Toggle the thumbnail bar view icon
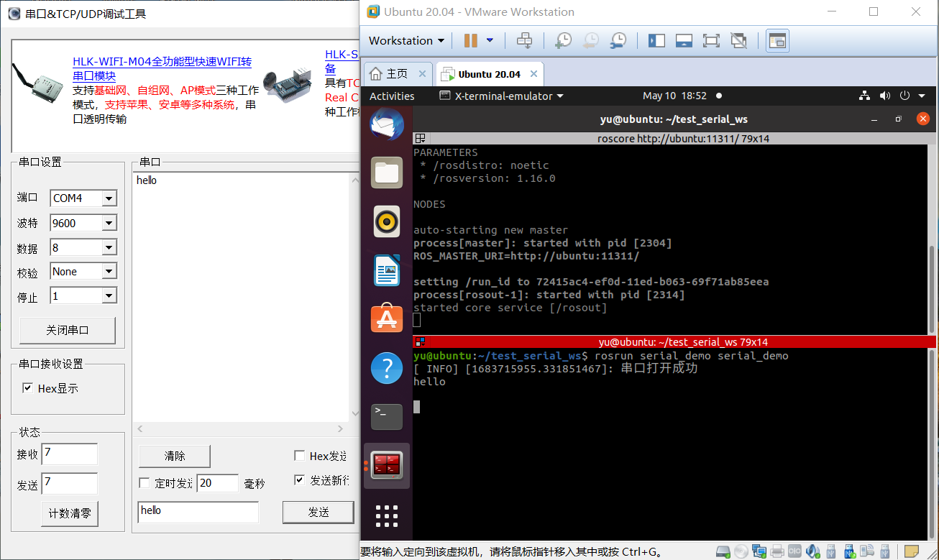Image resolution: width=939 pixels, height=560 pixels. click(x=684, y=40)
